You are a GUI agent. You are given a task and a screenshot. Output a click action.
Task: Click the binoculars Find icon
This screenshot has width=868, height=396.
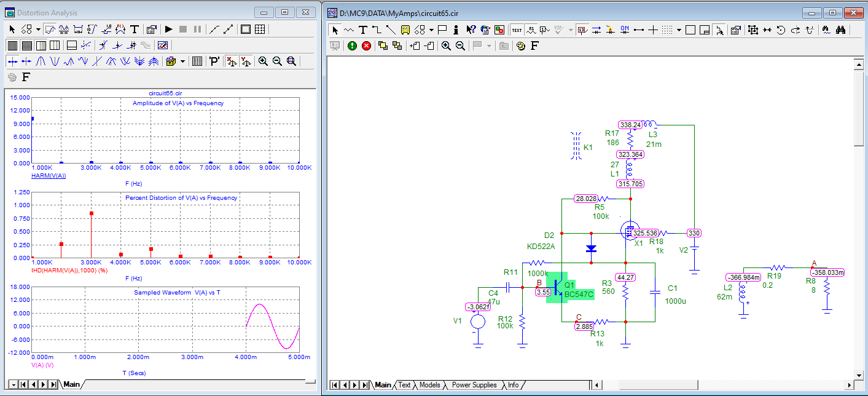pos(841,30)
